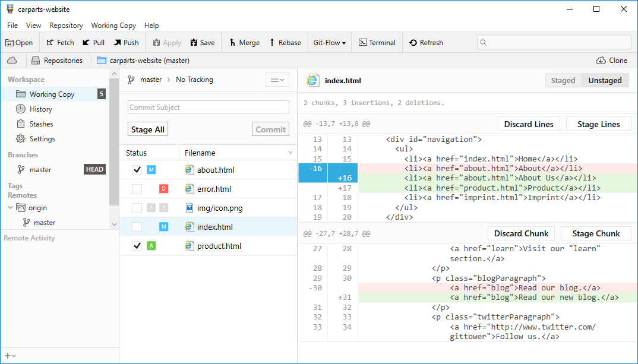The image size is (638, 364).
Task: Select the img/icon.png file row
Action: (209, 208)
